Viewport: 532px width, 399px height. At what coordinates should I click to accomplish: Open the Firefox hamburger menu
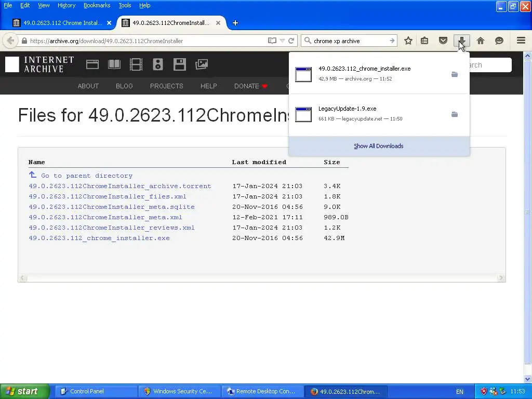521,41
